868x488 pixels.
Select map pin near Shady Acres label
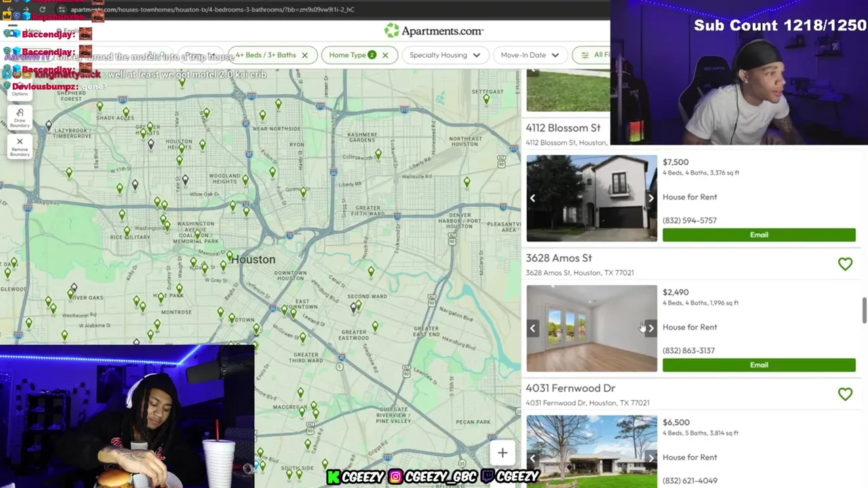[125, 110]
